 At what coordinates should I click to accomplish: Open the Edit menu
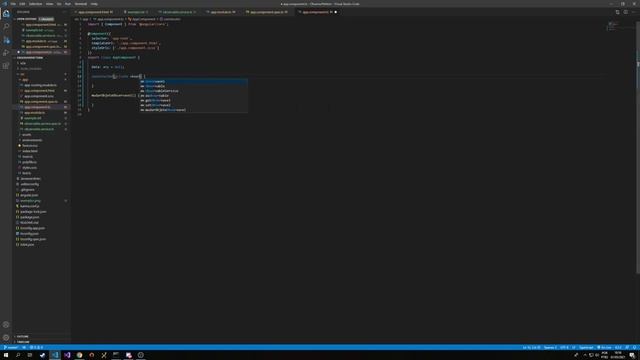(22, 4)
